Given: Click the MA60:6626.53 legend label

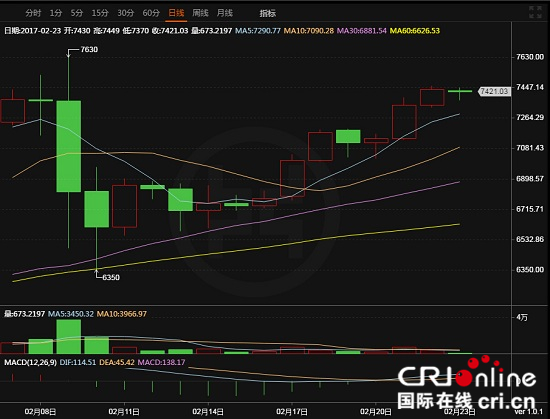Looking at the screenshot, I should click(415, 31).
